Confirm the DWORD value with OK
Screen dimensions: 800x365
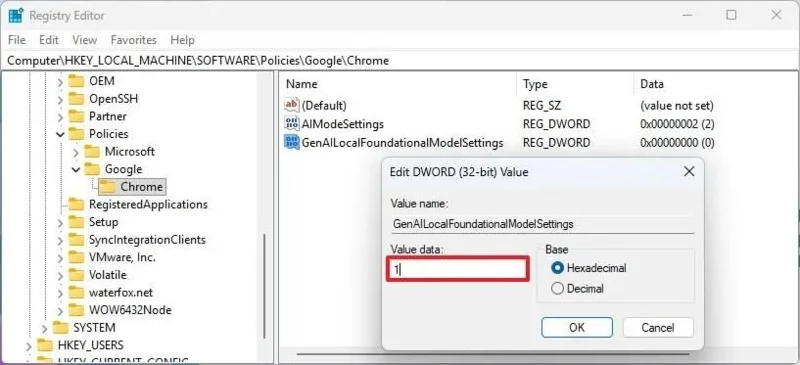[577, 327]
